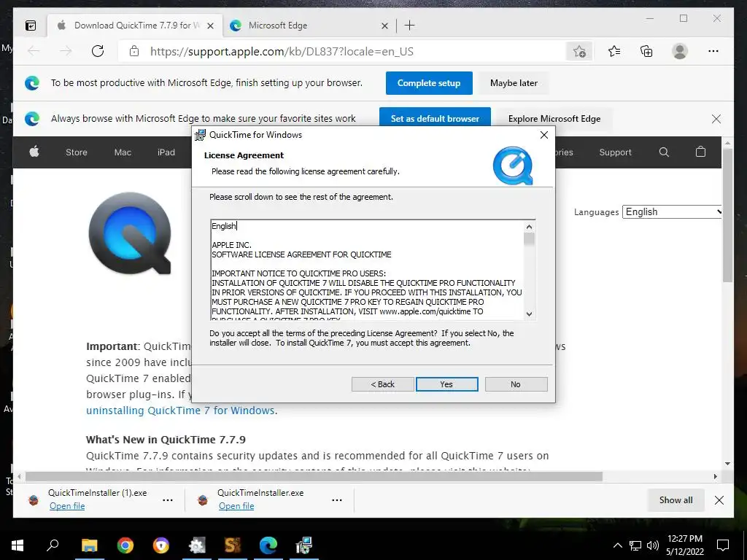Open Store in Apple navigation
The height and width of the screenshot is (560, 747).
click(x=76, y=152)
